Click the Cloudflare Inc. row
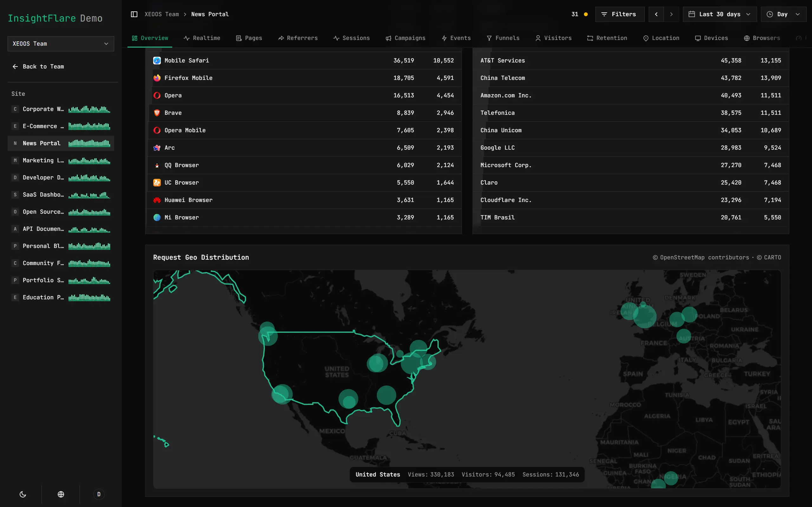The image size is (812, 507). (631, 200)
